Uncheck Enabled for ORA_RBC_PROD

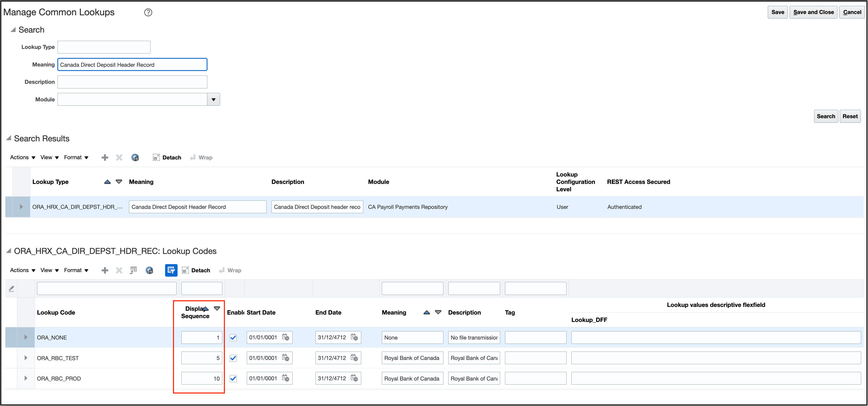233,379
